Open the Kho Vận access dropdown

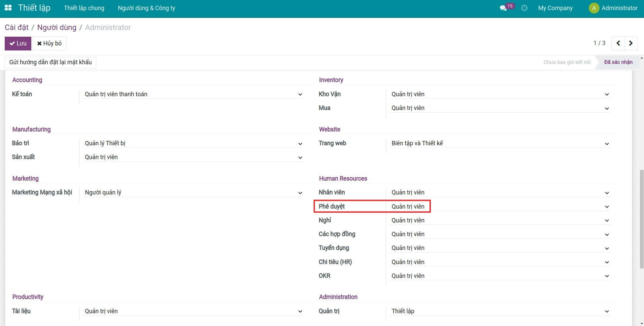tap(500, 94)
